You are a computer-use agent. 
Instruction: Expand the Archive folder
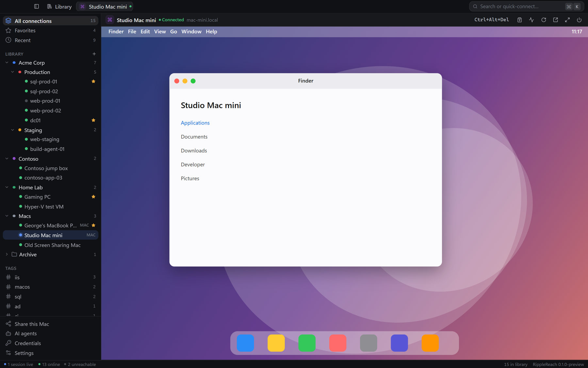(7, 254)
